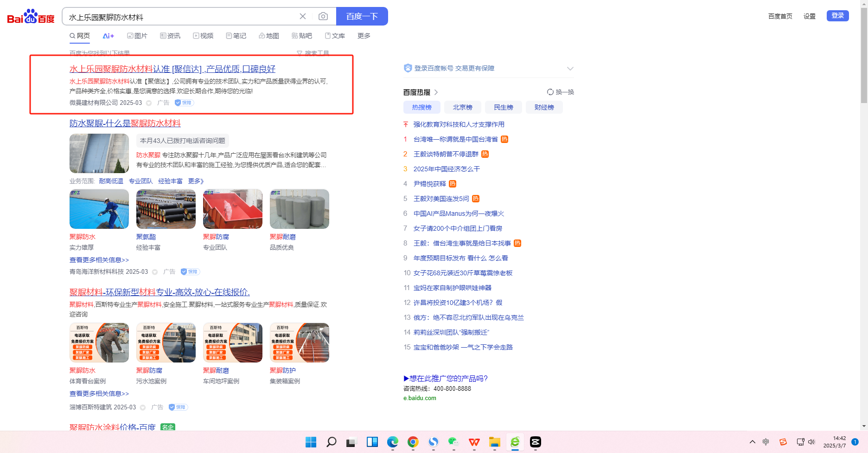Screen dimensions: 868x453
Task: Open the 聚氨酯 pipes thumbnail
Action: (166, 209)
